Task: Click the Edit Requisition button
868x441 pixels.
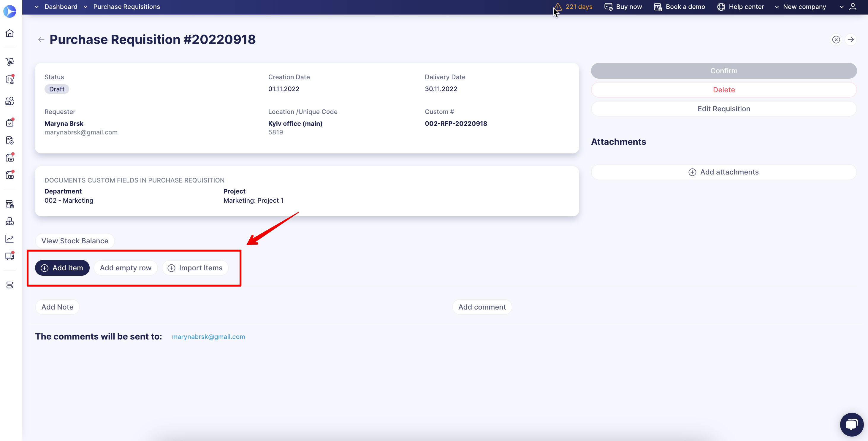Action: coord(724,109)
